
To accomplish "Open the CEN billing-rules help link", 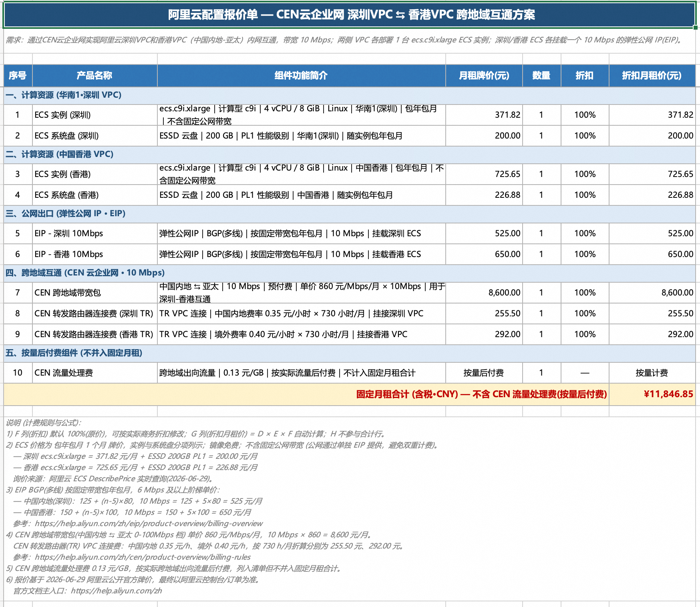I will [x=143, y=557].
